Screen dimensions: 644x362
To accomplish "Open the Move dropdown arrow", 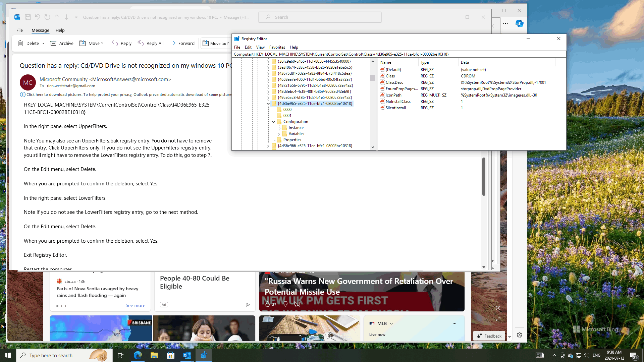I will (102, 43).
